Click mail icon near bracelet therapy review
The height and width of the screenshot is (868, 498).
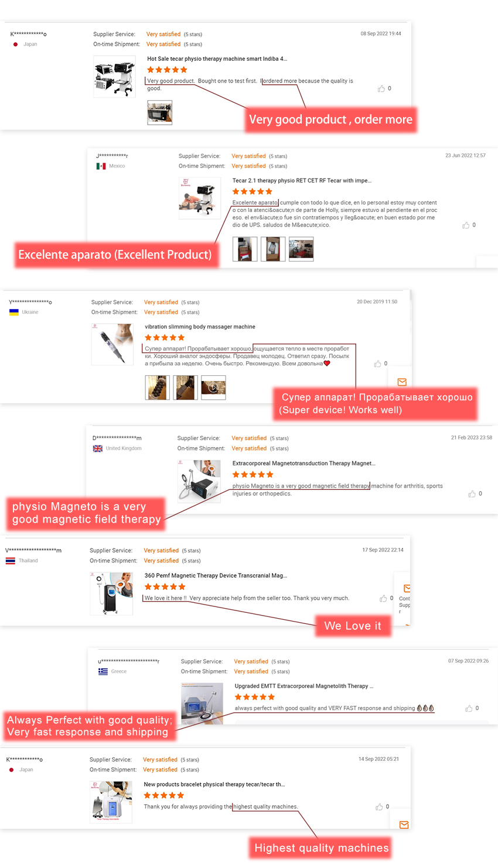404,825
